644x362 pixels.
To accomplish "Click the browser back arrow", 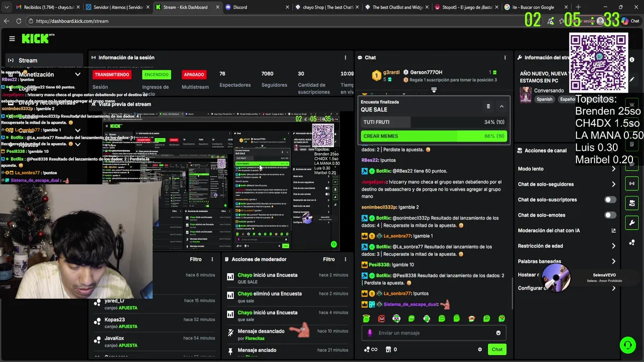I will 6,21.
